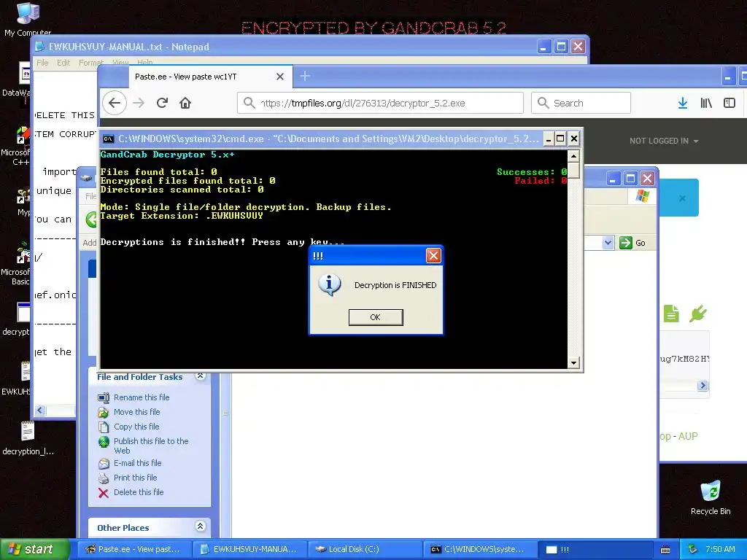Image resolution: width=747 pixels, height=560 pixels.
Task: Click OK in the Decryption is FINISHED dialog
Action: click(x=376, y=317)
